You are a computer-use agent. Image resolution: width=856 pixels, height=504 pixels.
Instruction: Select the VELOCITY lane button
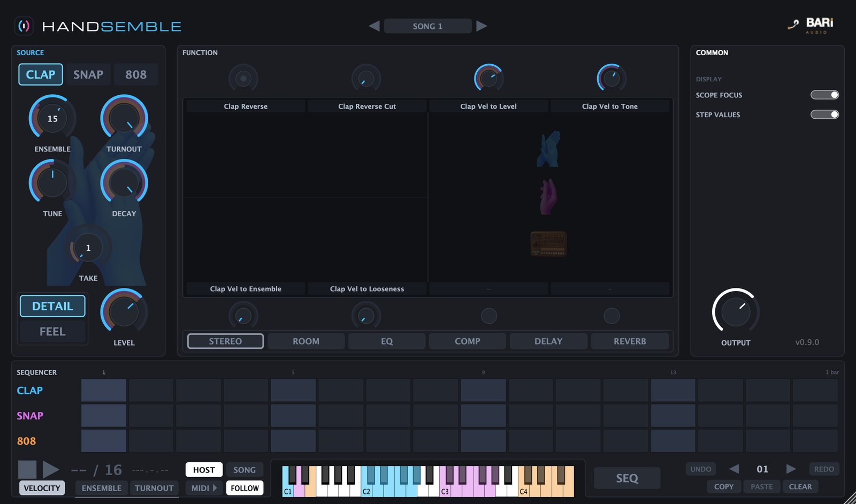tap(42, 488)
